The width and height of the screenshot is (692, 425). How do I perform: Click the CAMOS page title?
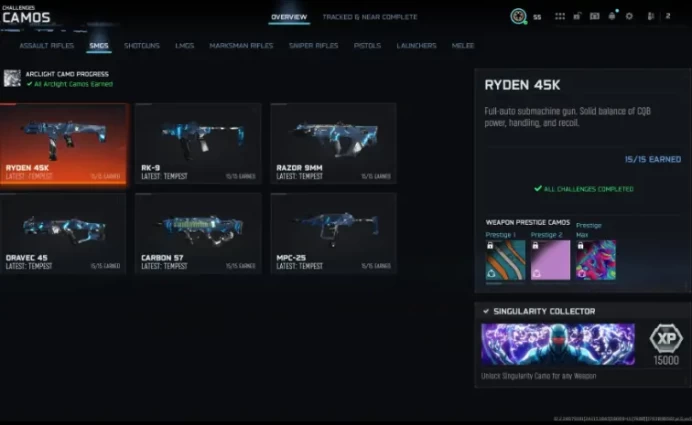[x=26, y=17]
